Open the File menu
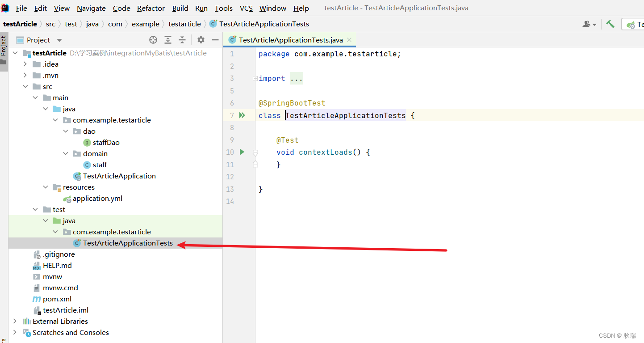Image resolution: width=644 pixels, height=343 pixels. tap(21, 8)
